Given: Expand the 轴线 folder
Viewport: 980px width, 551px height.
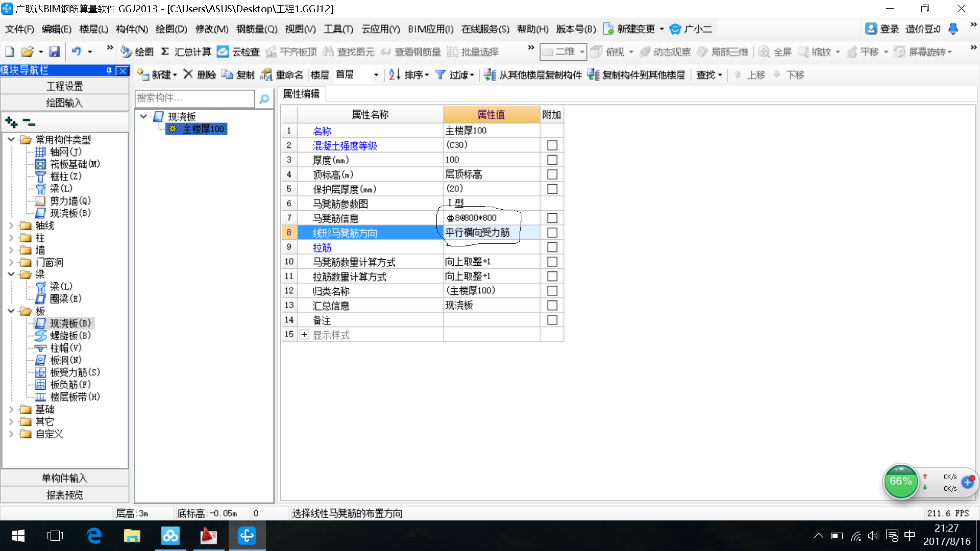Looking at the screenshot, I should pos(11,225).
